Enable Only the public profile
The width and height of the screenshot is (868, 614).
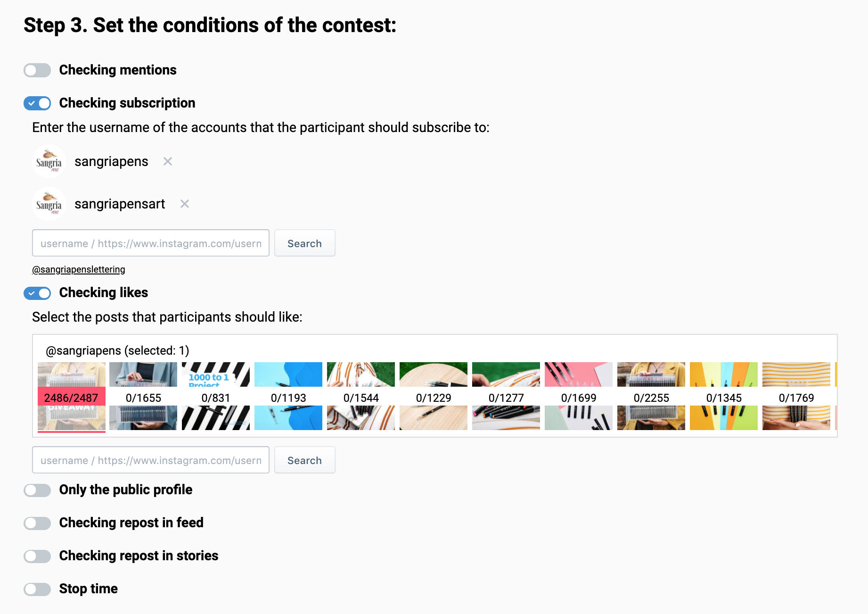[x=37, y=490]
